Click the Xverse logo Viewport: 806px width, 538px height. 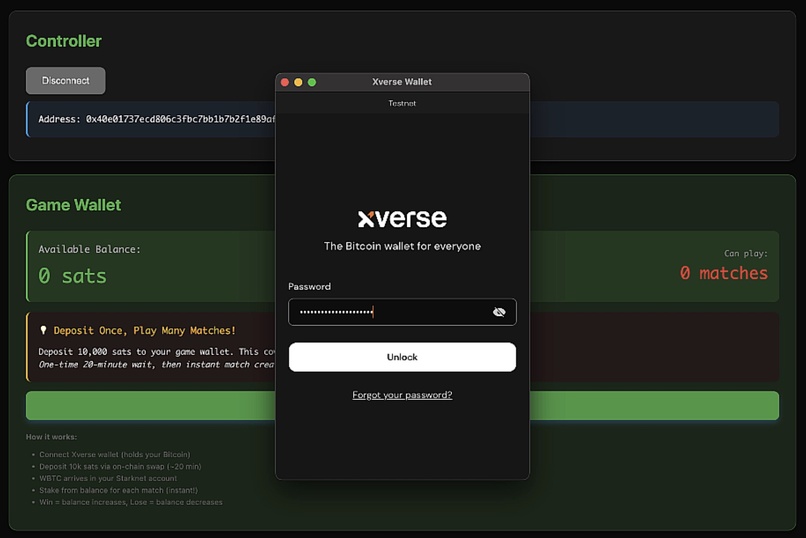402,218
